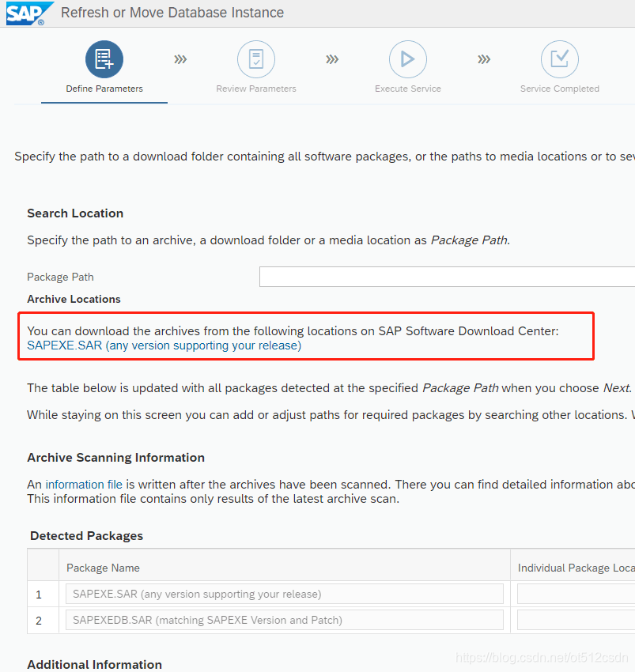
Task: Click the location field for row 2
Action: (576, 620)
